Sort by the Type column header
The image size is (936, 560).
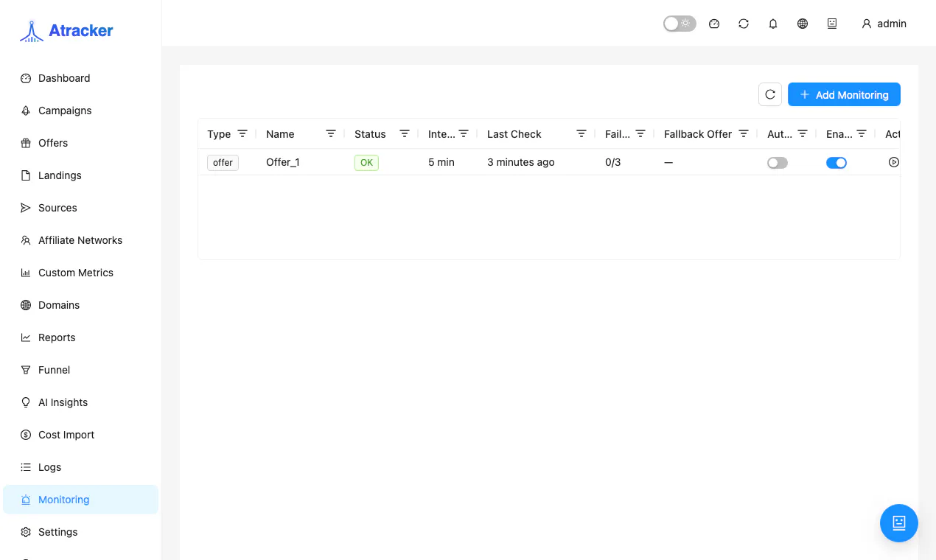[219, 134]
